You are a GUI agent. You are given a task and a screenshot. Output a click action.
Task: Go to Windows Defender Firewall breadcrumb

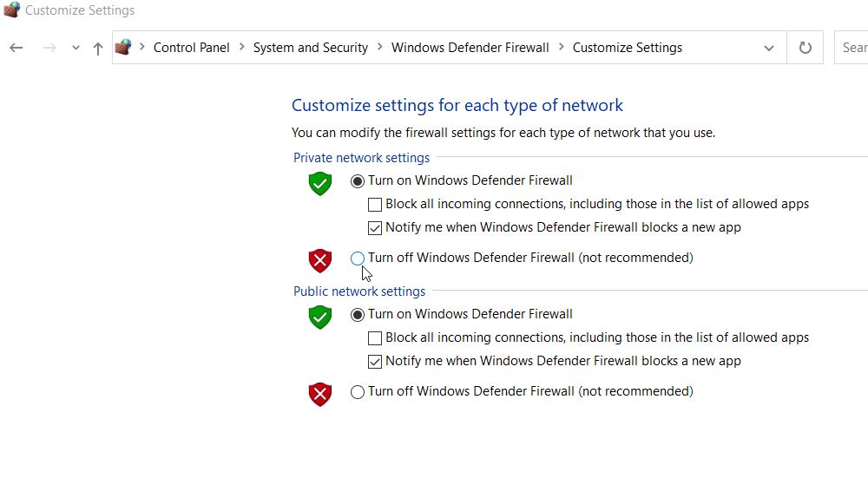click(470, 48)
